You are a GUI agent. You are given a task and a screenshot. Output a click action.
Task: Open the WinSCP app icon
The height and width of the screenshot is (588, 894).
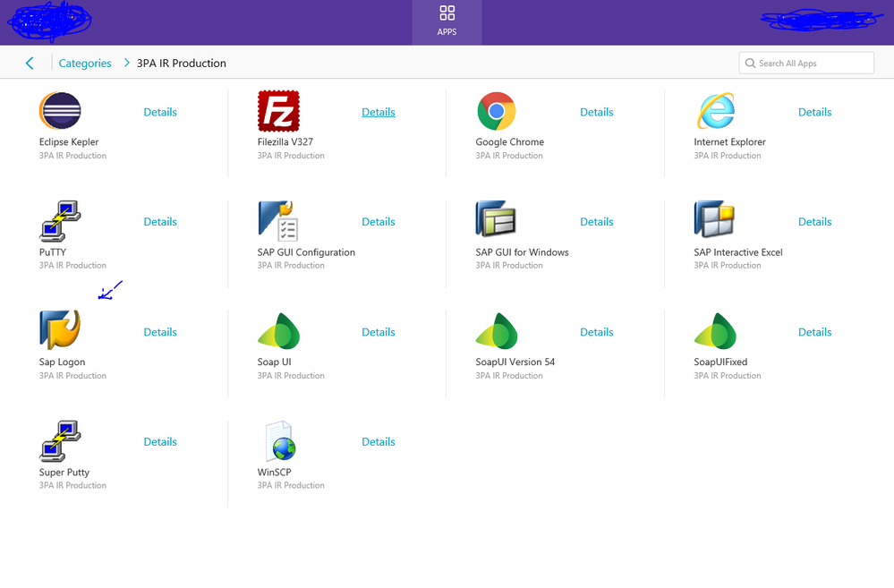tap(278, 441)
